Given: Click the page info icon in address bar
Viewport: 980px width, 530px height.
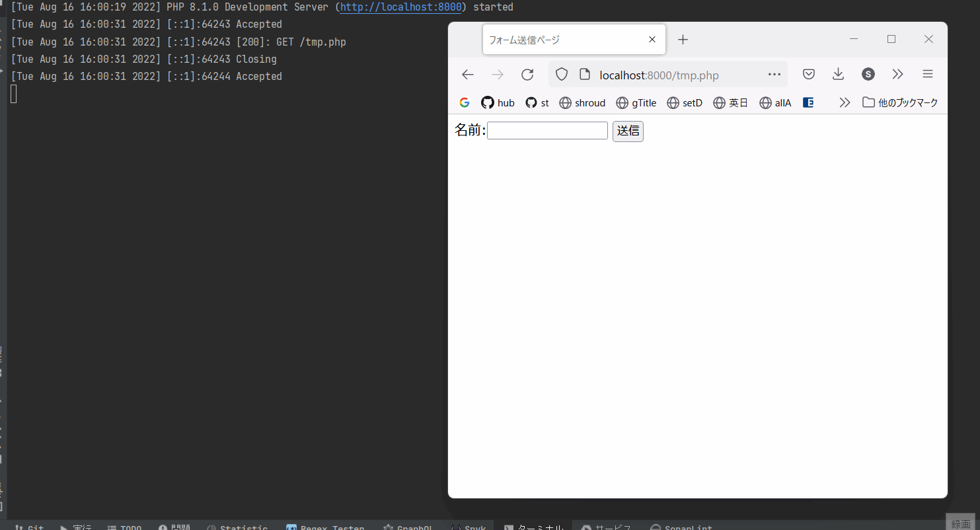Looking at the screenshot, I should coord(584,75).
